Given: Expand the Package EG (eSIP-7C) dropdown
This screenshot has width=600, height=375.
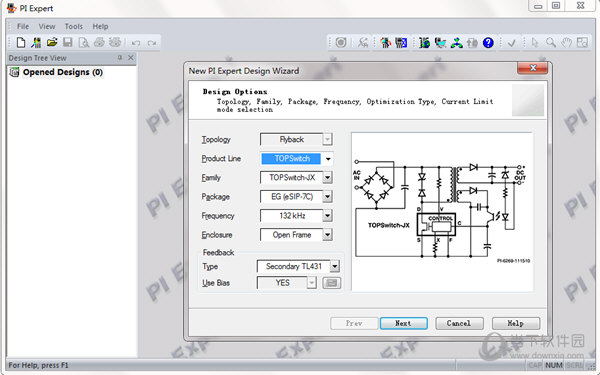Looking at the screenshot, I should tap(328, 197).
